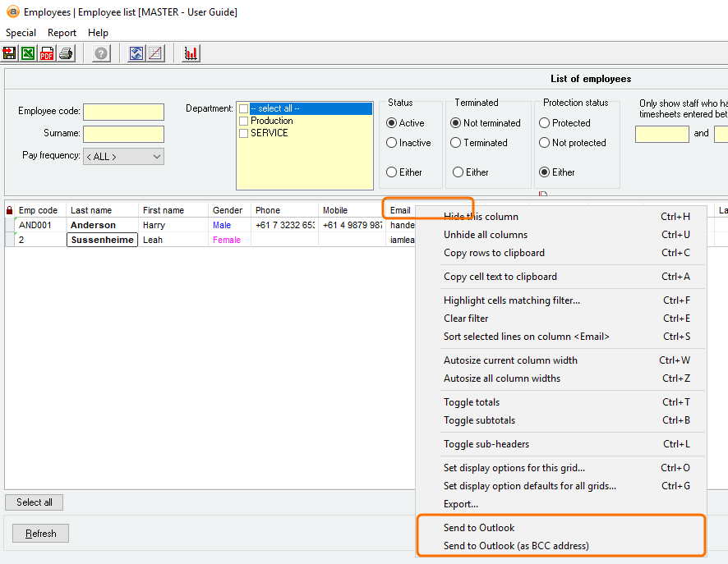
Task: Check the SERVICE department checkbox
Action: point(243,133)
